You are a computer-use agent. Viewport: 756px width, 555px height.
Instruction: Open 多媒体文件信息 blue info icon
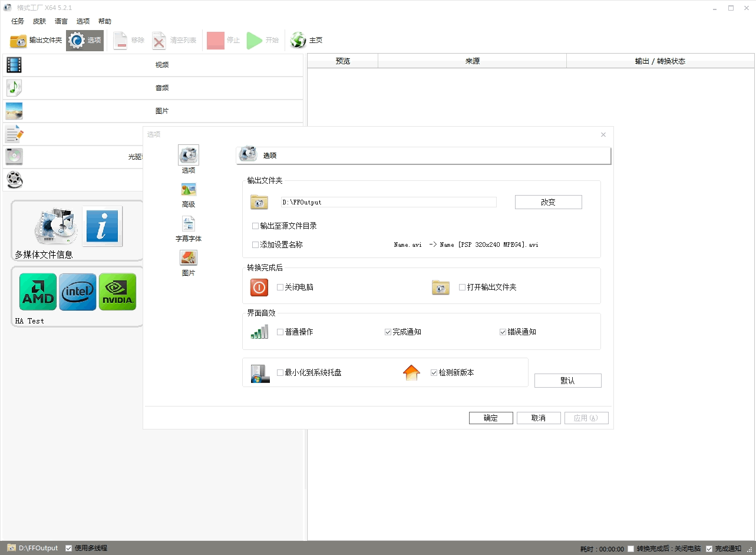click(102, 226)
